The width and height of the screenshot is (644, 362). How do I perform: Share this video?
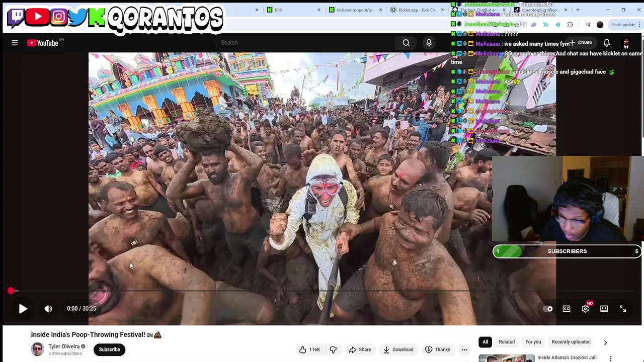point(360,349)
